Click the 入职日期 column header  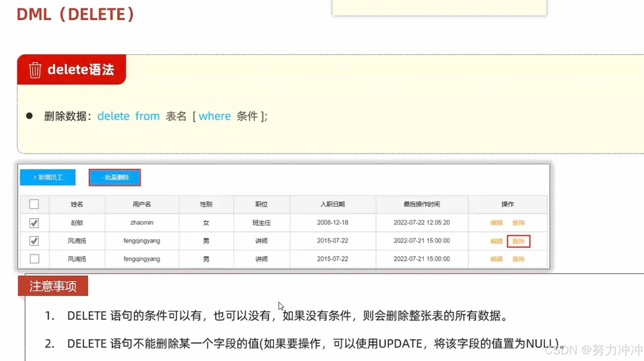(x=332, y=204)
